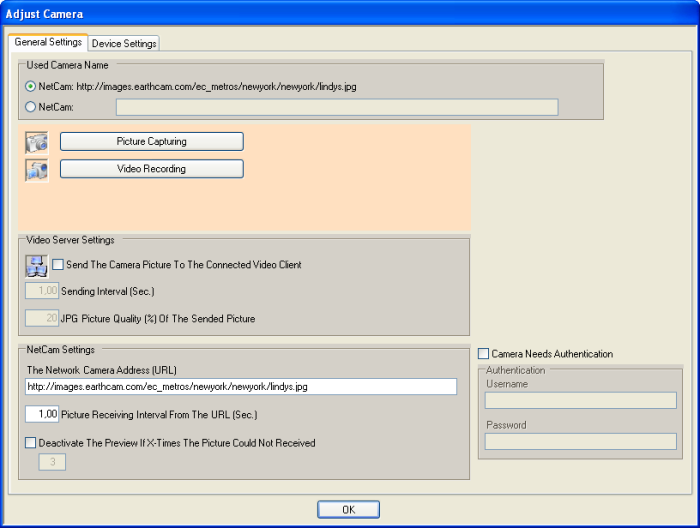This screenshot has width=700, height=528.
Task: Click the Picture Receiving Interval input field
Action: [x=42, y=413]
